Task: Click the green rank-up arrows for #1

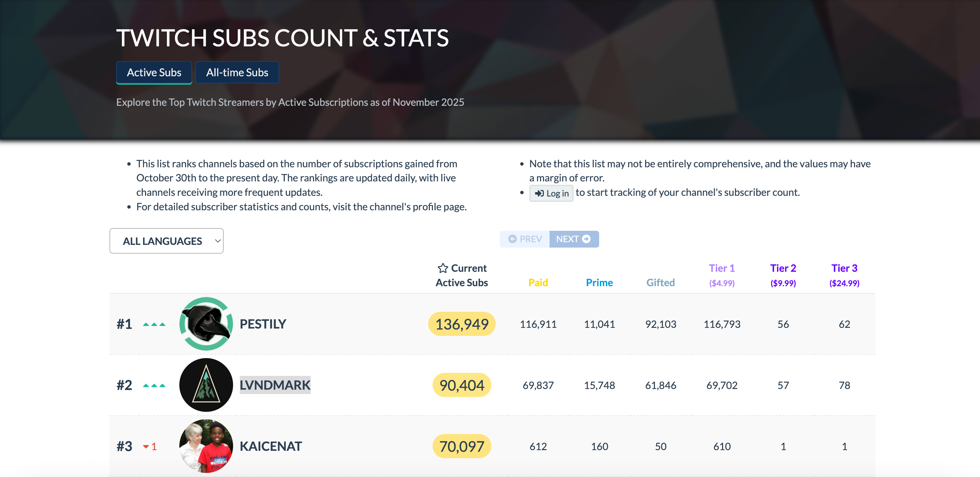Action: [x=154, y=324]
